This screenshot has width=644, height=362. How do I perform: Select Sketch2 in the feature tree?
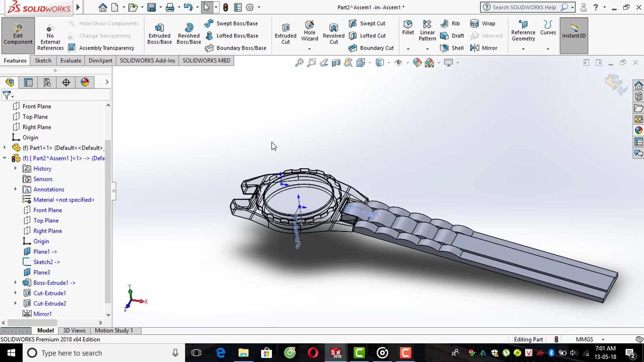pos(43,262)
